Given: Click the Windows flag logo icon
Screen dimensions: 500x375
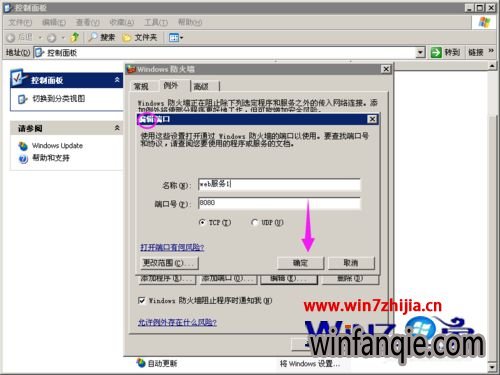Looking at the screenshot, I should coord(484,22).
